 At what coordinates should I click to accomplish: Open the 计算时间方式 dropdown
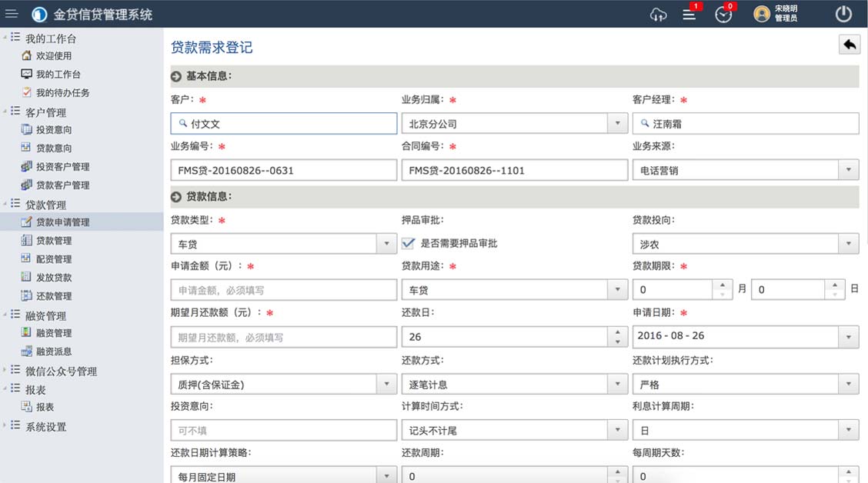(617, 430)
